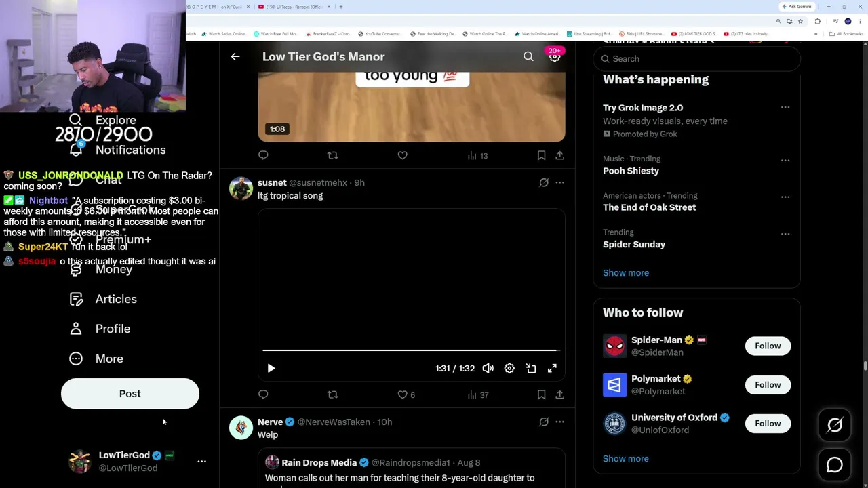Open Grok action on Nerve's post
868x488 pixels.
tap(544, 422)
